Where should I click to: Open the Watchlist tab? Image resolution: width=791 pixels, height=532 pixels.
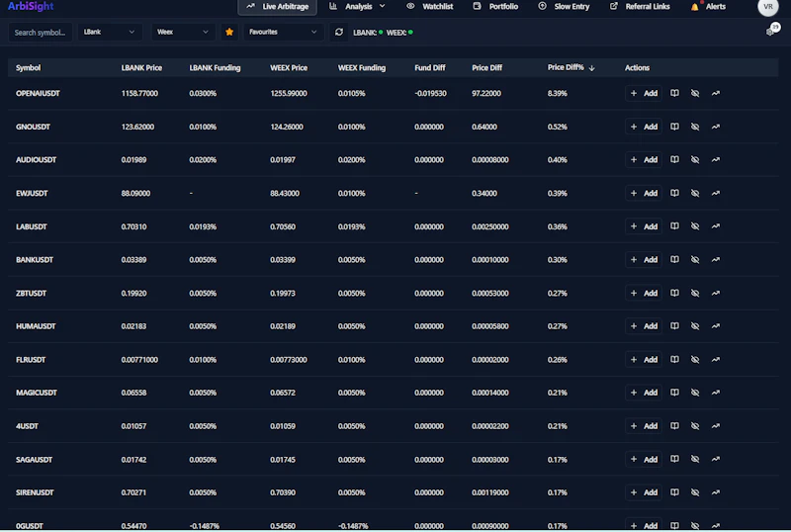[430, 7]
